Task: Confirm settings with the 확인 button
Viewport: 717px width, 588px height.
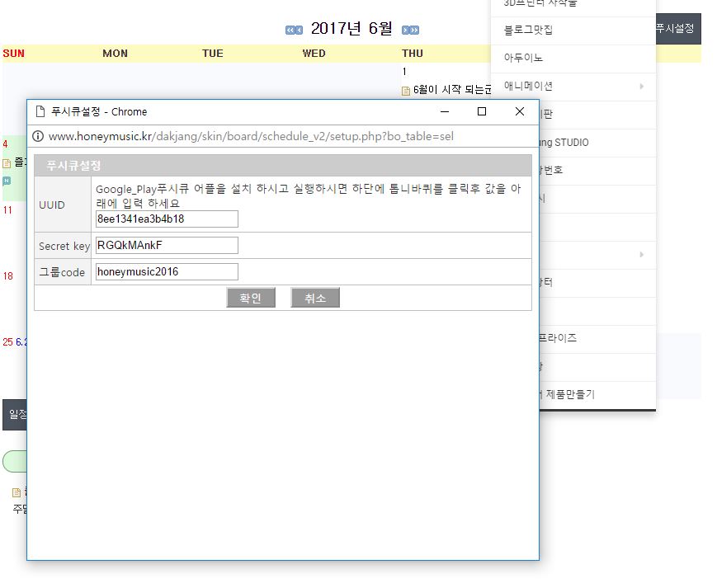Action: click(x=251, y=298)
